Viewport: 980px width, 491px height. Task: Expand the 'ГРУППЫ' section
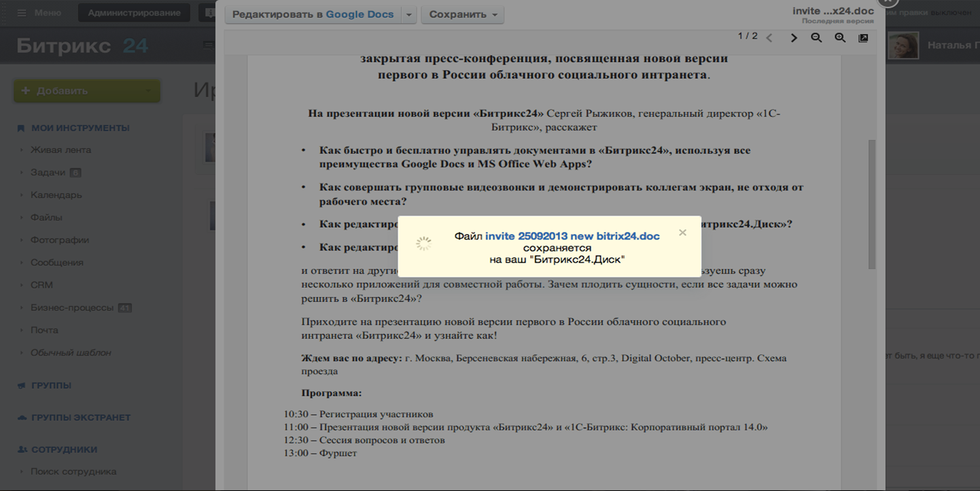tap(51, 385)
